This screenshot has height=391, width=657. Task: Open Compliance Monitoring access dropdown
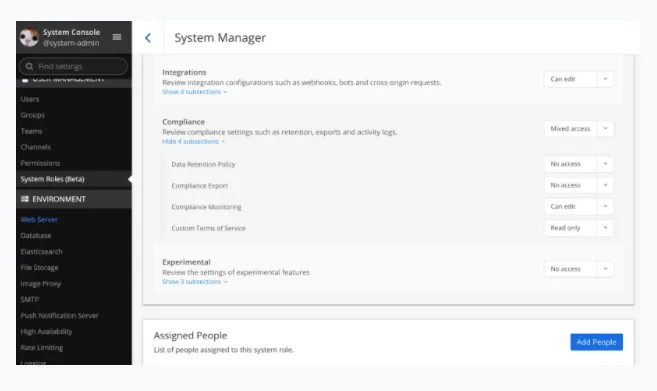tap(579, 207)
